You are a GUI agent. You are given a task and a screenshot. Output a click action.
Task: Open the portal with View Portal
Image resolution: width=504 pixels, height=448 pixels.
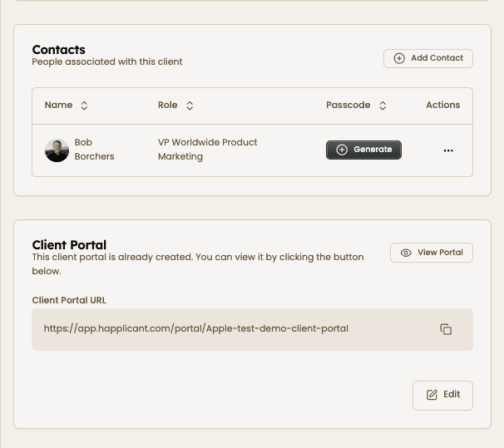point(432,253)
